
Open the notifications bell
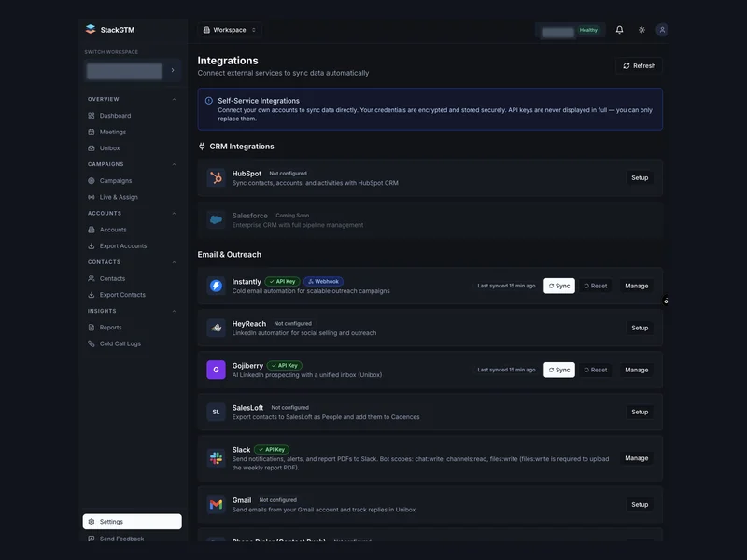[x=619, y=30]
